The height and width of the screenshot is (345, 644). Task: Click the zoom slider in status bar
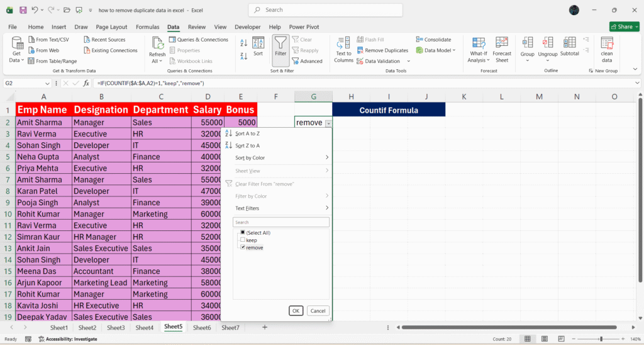601,339
